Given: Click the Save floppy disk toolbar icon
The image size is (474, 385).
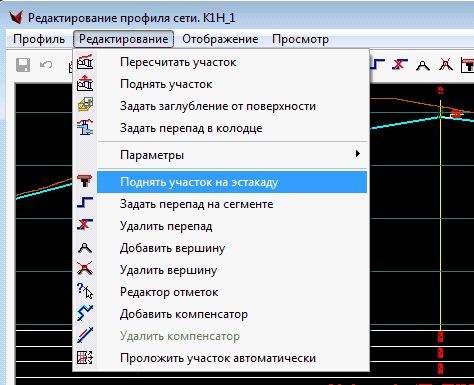Looking at the screenshot, I should 23,65.
